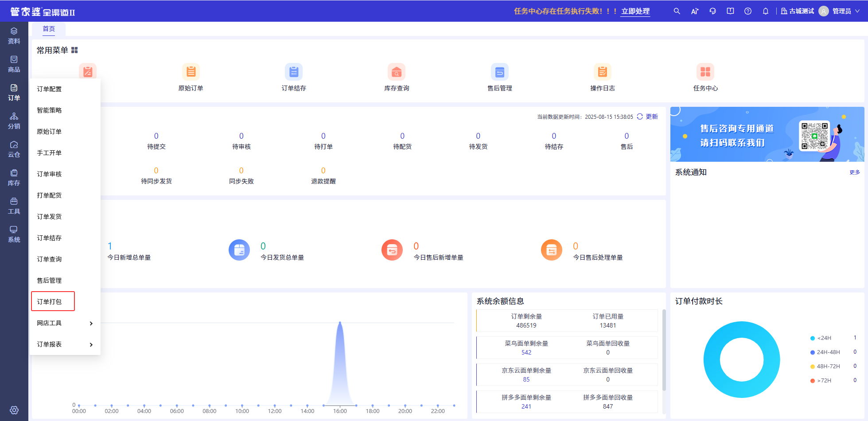Click the customer service headset icon
Image resolution: width=868 pixels, height=421 pixels.
(712, 11)
